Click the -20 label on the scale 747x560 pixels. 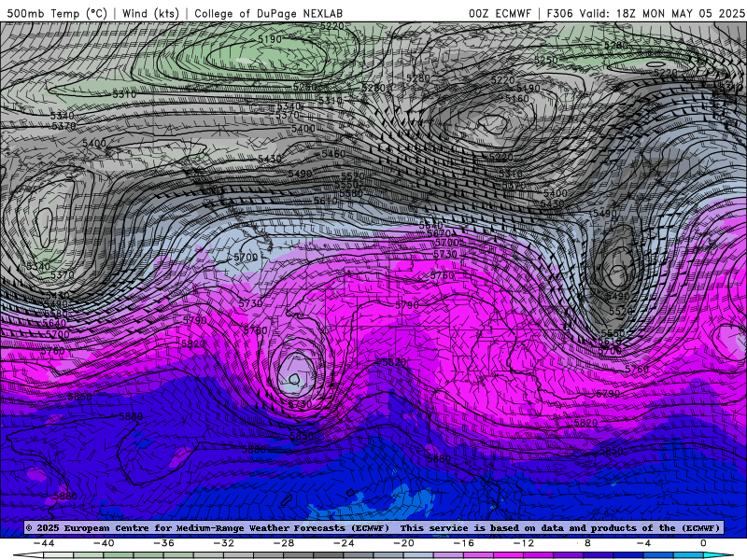click(x=403, y=543)
